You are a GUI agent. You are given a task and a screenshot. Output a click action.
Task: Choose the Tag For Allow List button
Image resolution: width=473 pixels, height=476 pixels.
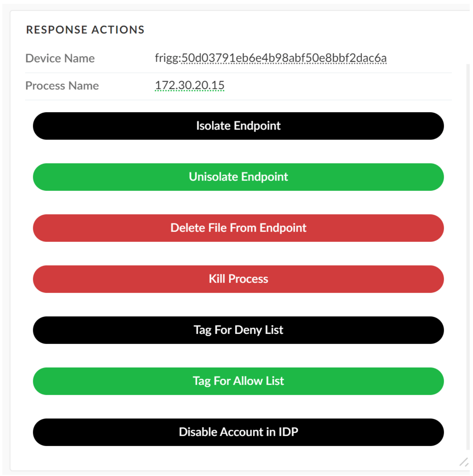(238, 381)
